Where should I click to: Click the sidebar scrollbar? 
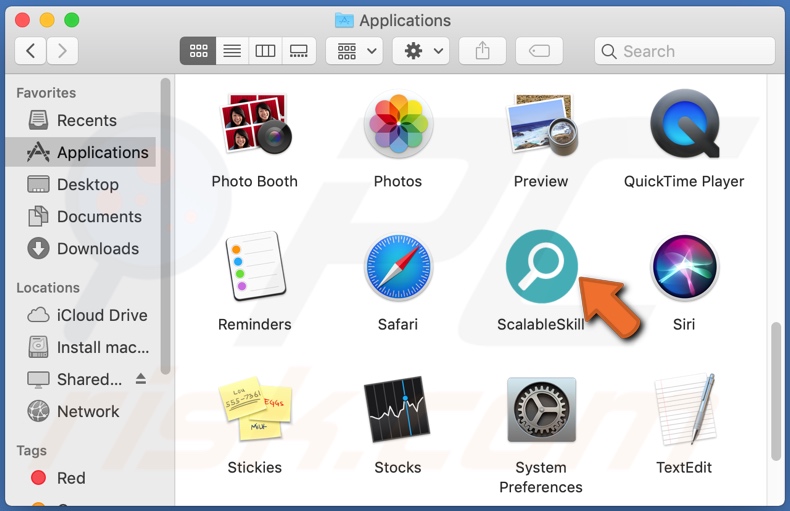(165, 226)
